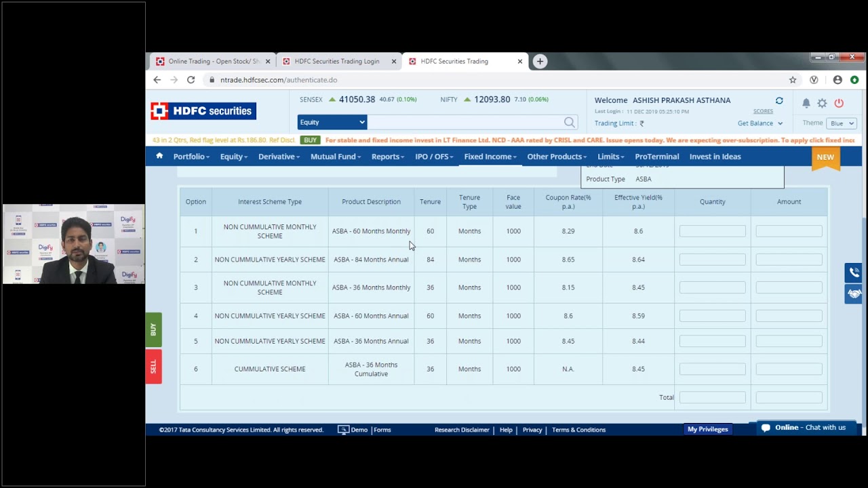Open the IPO / OFS menu
The width and height of the screenshot is (868, 488).
(434, 157)
